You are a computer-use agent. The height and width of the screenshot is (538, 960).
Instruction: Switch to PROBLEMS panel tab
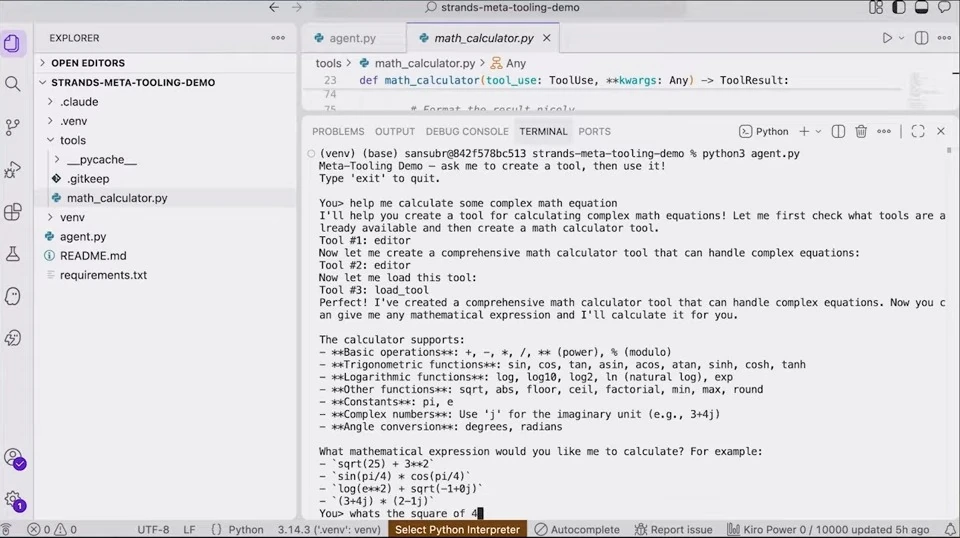(338, 132)
